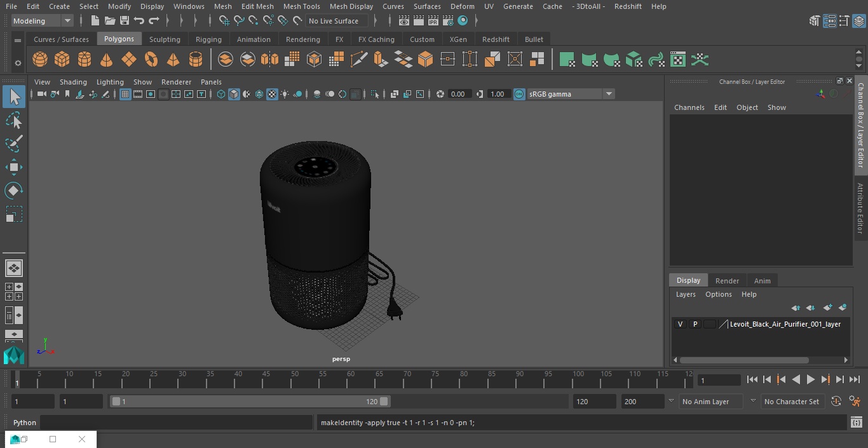The image size is (868, 448).
Task: Open the shelf tab list menu
Action: 18,39
